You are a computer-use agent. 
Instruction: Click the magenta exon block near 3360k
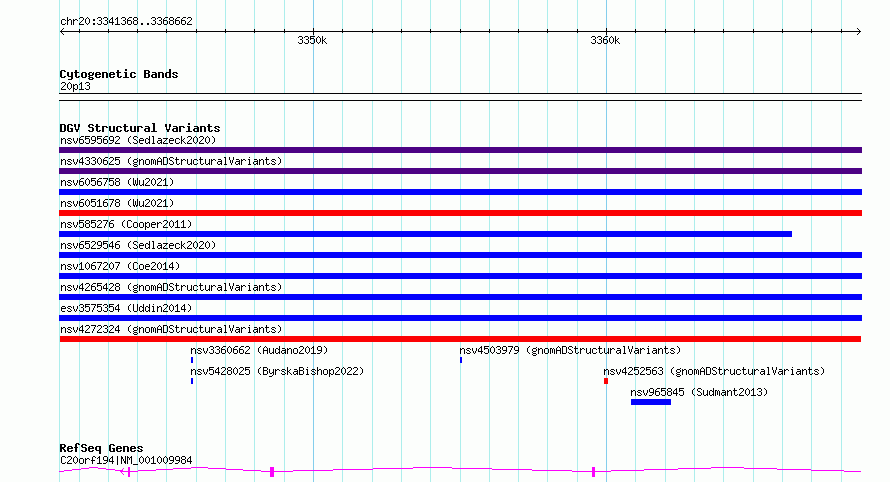[593, 471]
